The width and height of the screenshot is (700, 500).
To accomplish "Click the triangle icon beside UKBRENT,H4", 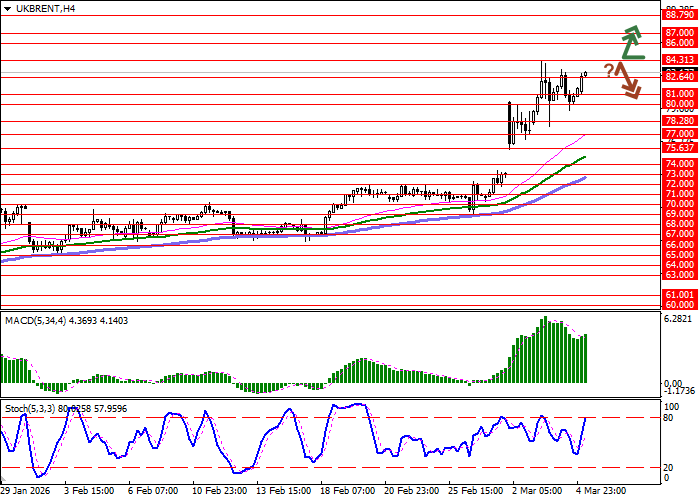I will coord(8,9).
